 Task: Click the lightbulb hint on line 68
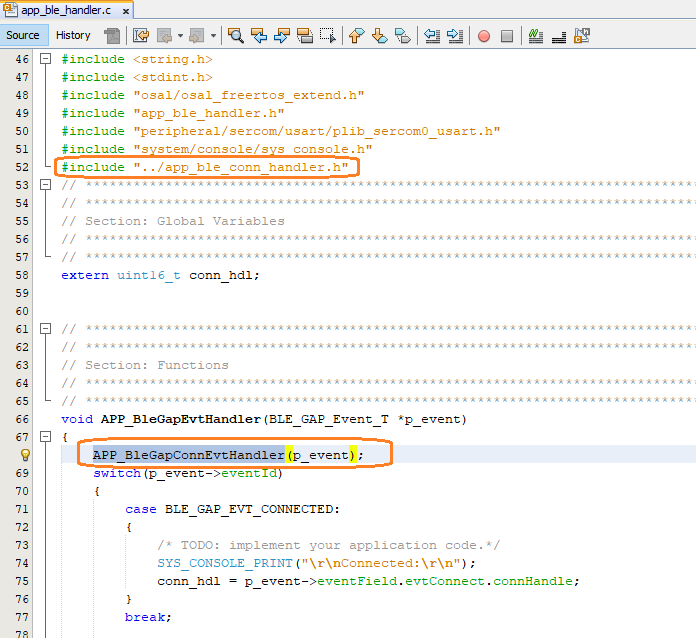click(26, 455)
